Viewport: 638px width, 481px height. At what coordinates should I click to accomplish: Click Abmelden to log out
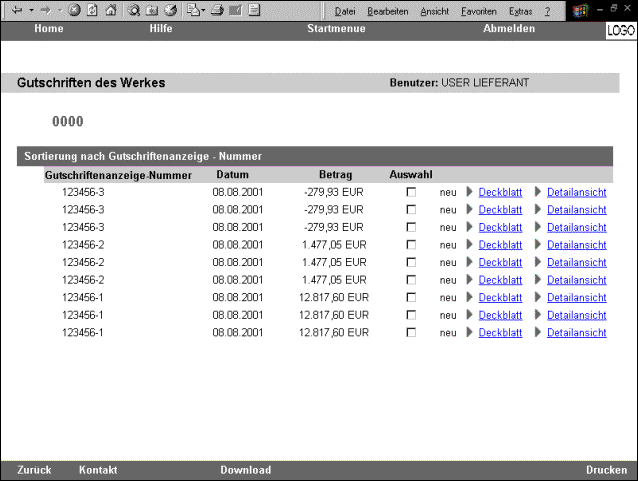(509, 28)
